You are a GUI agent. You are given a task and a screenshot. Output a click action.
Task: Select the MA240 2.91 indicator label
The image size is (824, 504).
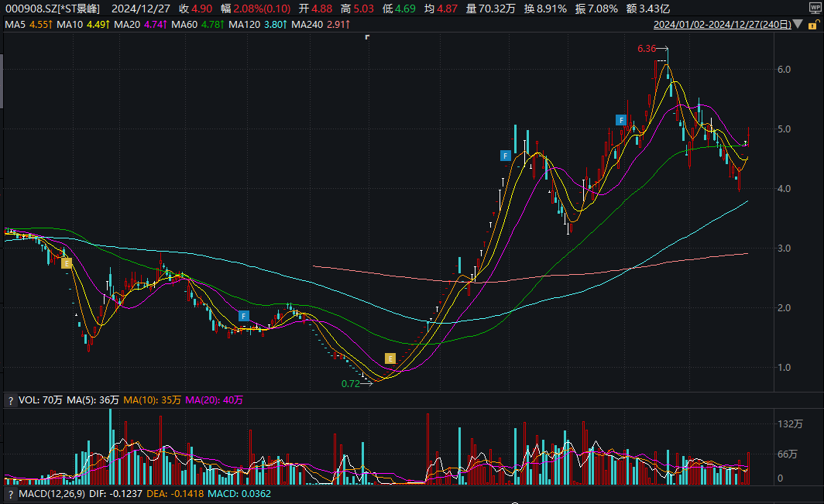click(x=321, y=24)
